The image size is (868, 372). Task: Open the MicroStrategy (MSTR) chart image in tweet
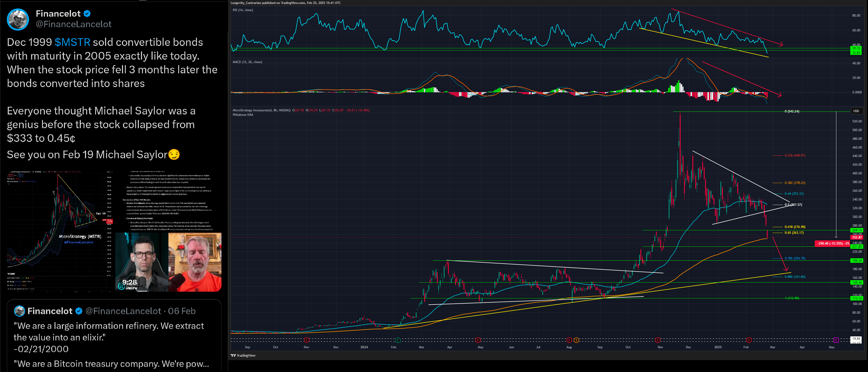[60, 232]
